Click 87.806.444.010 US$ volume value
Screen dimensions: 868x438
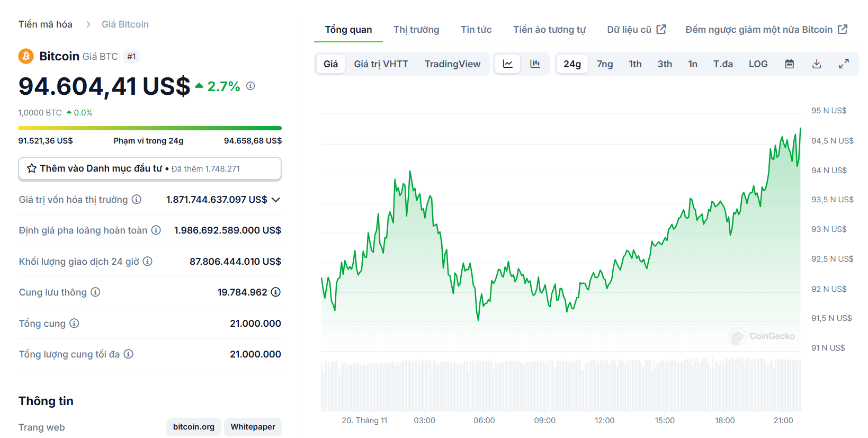(x=235, y=261)
